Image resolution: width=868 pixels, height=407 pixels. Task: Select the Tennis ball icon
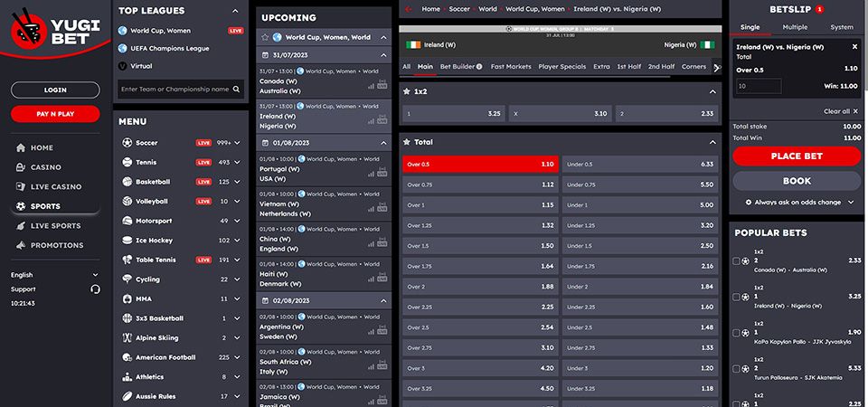(127, 162)
